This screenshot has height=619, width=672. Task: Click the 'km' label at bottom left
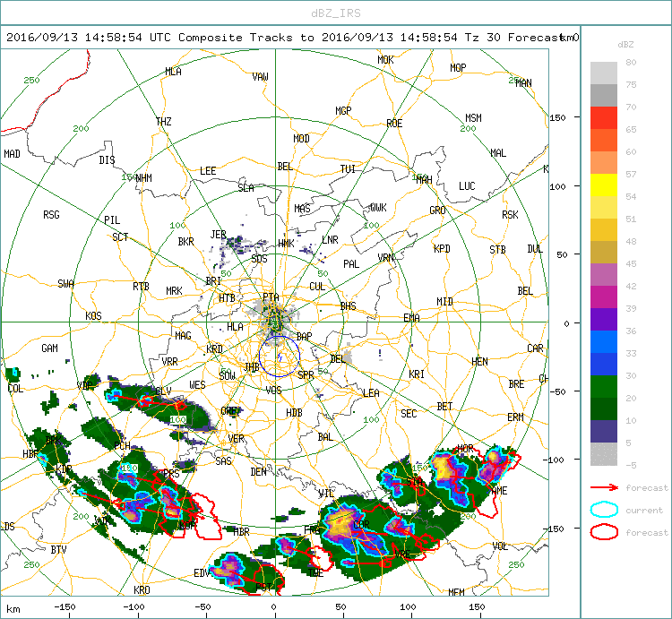[13, 609]
